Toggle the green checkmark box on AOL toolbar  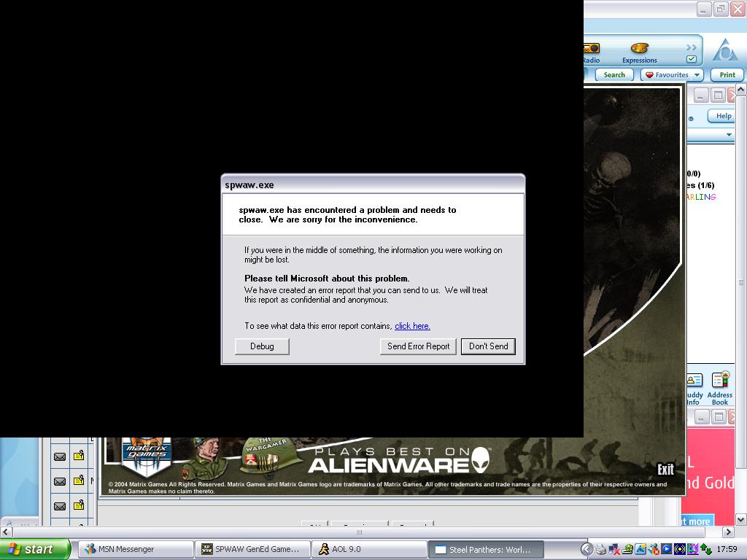[x=692, y=60]
